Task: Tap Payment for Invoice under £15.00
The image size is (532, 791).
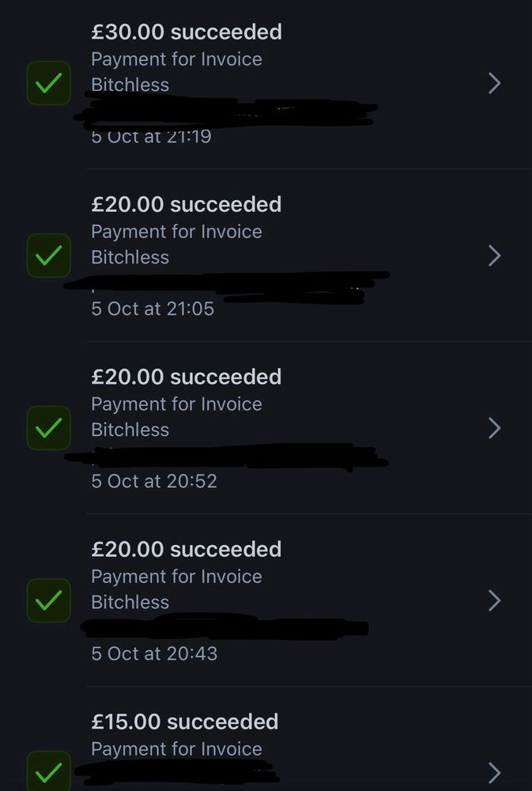Action: pos(176,749)
